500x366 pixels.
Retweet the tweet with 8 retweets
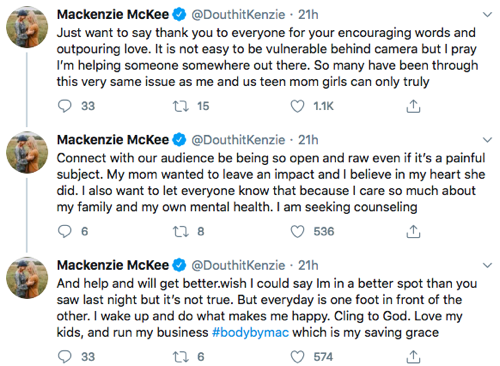point(181,231)
